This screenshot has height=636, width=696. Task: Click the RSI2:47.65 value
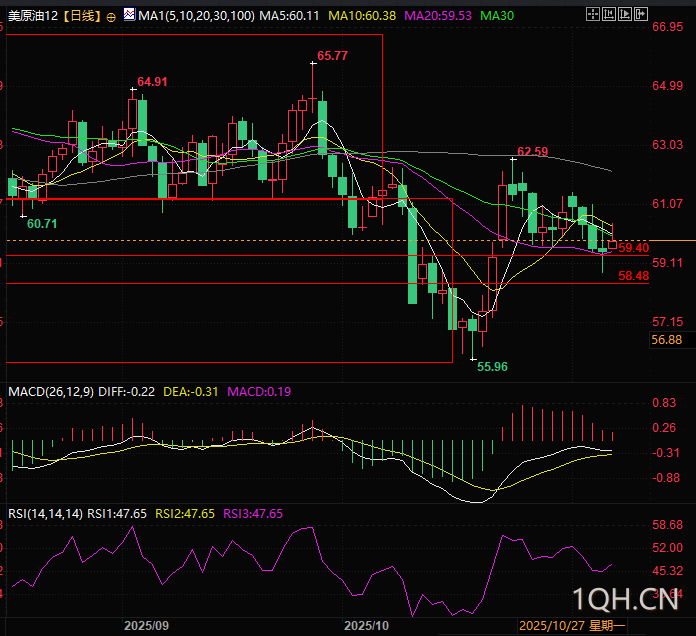click(x=185, y=514)
